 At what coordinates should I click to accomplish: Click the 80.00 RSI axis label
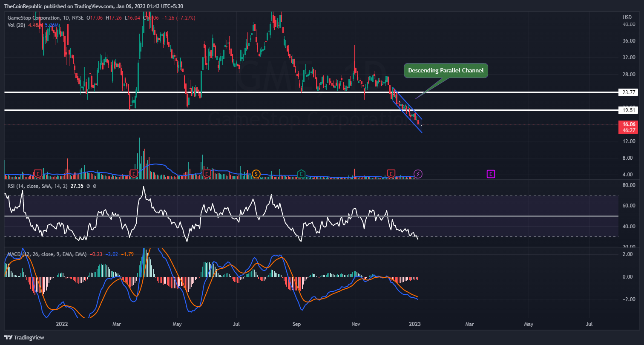(628, 185)
